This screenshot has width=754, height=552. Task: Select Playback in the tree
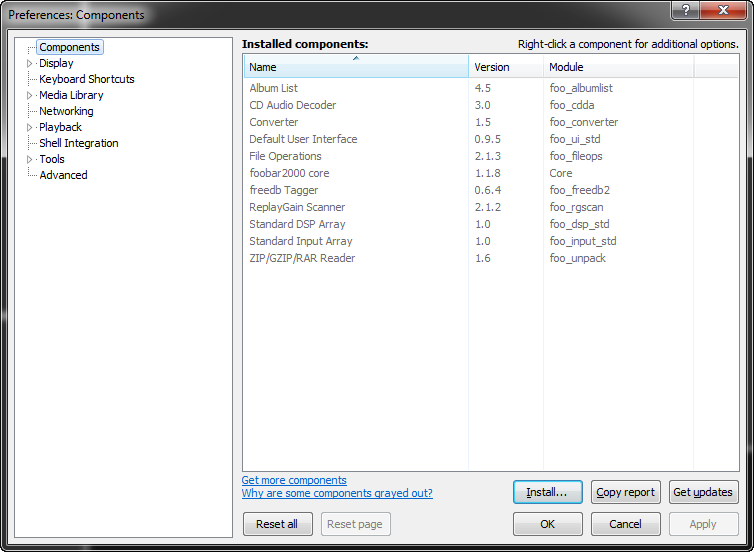pyautogui.click(x=60, y=127)
